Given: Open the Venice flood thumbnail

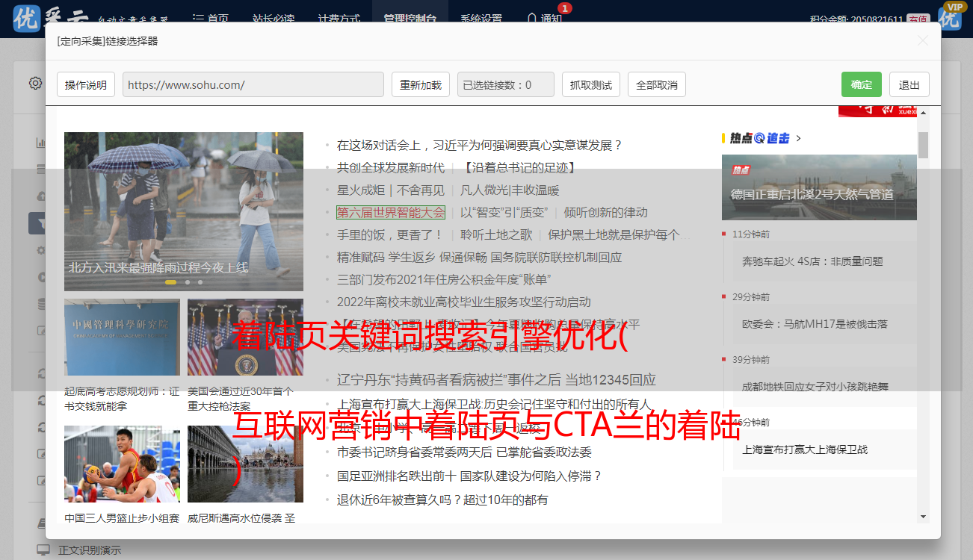Looking at the screenshot, I should tap(245, 464).
